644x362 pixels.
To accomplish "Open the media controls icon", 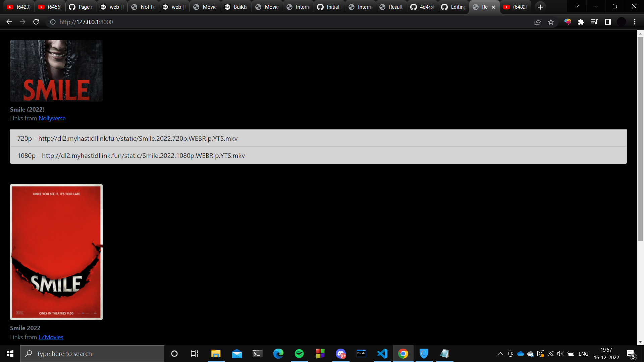I will tap(594, 22).
